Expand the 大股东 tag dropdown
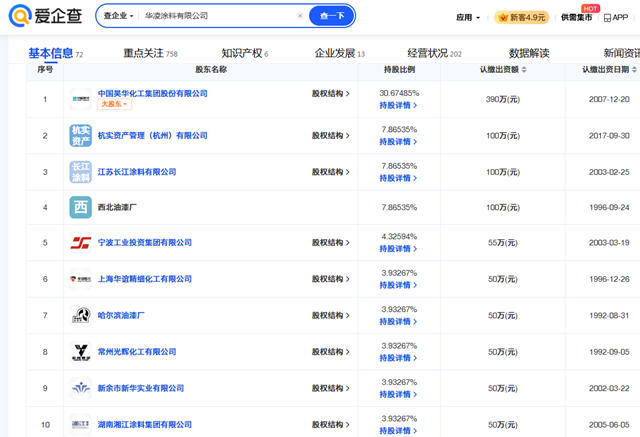 pyautogui.click(x=114, y=104)
